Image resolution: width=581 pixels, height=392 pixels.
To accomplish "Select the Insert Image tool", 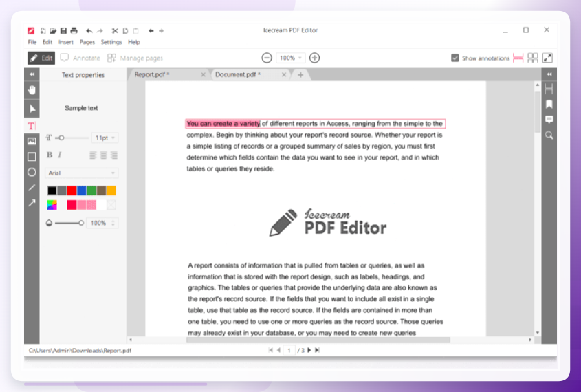I will coord(32,141).
